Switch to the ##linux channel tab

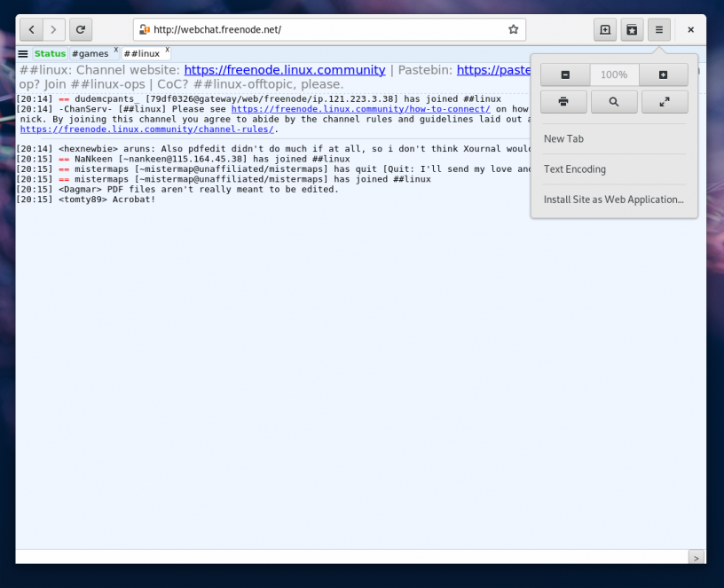142,53
